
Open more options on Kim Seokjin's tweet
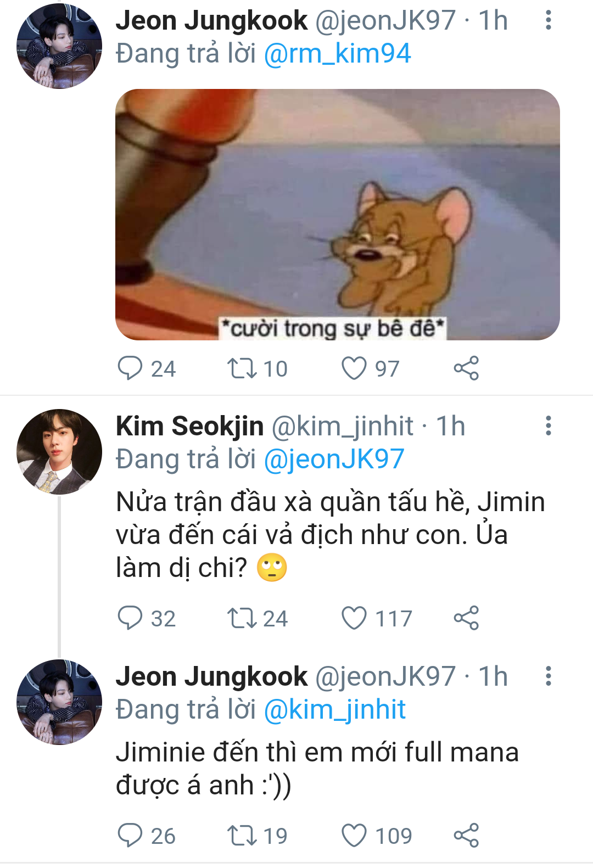[x=548, y=426]
